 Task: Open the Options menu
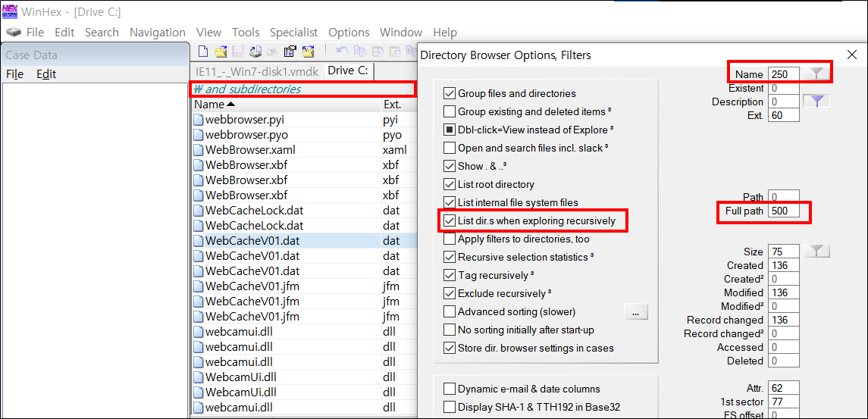point(349,33)
